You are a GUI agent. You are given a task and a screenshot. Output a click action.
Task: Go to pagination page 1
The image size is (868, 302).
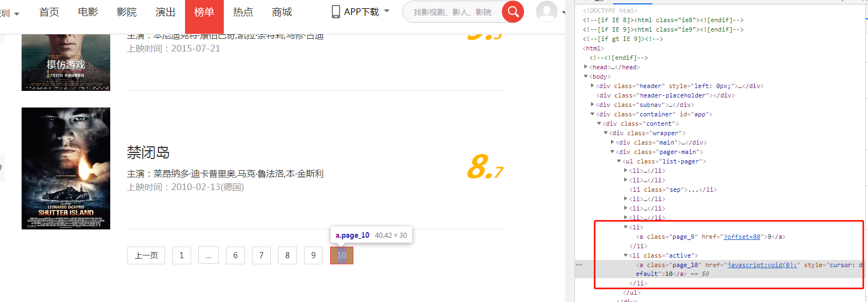click(182, 255)
